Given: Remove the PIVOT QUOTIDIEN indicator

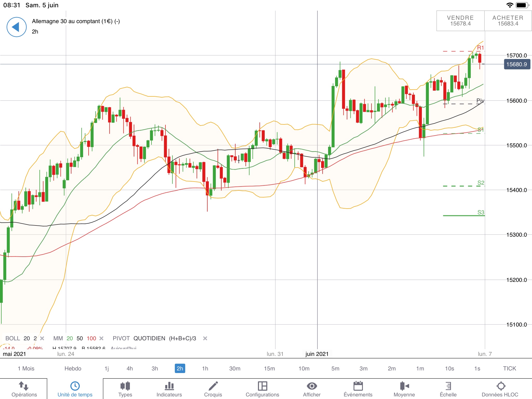Looking at the screenshot, I should click(x=205, y=338).
